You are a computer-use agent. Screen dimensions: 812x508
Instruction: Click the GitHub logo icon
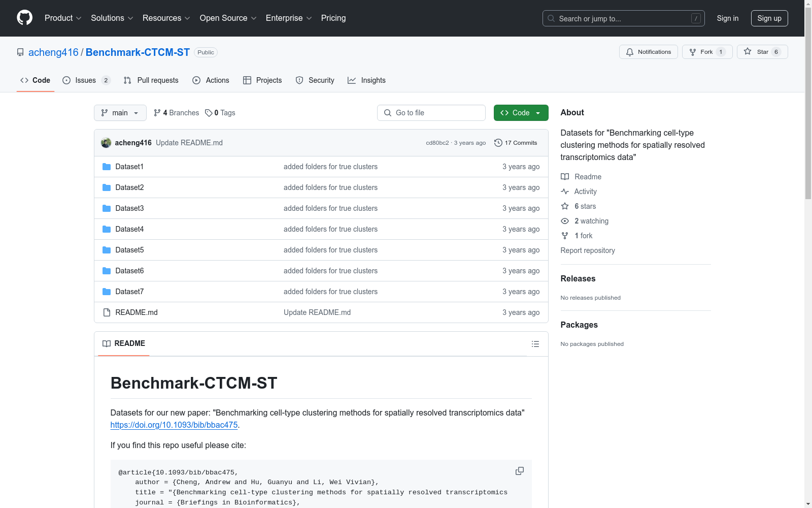pos(24,18)
